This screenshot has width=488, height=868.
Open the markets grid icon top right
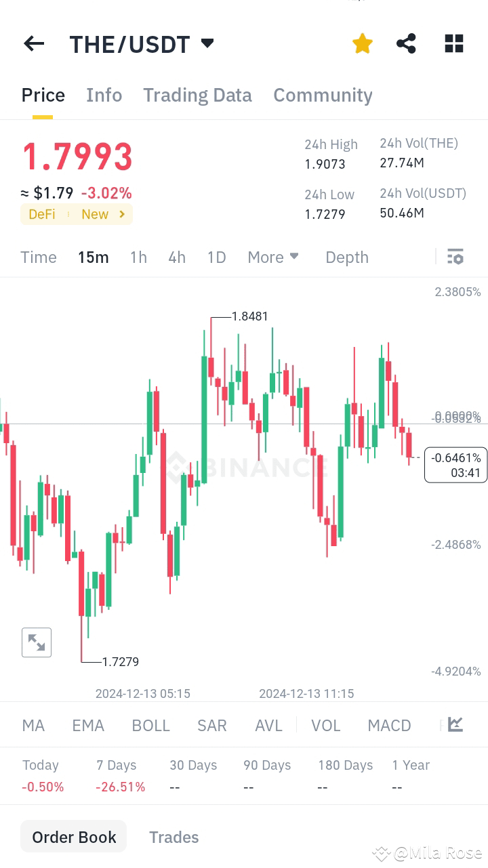453,43
